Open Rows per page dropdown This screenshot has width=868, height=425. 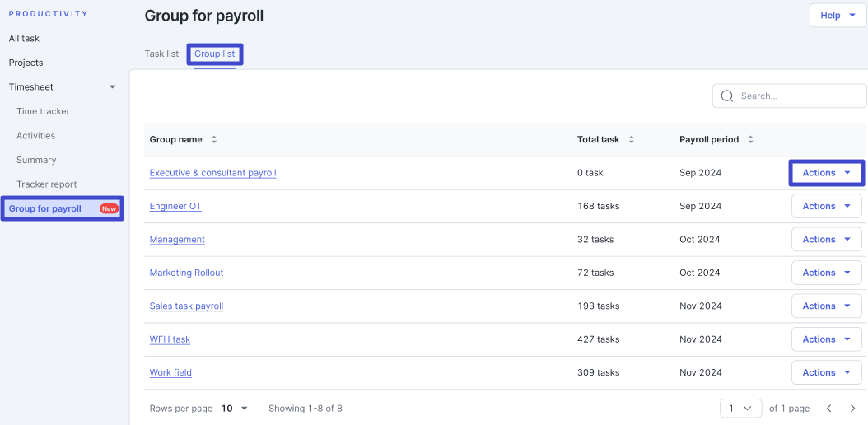point(235,409)
